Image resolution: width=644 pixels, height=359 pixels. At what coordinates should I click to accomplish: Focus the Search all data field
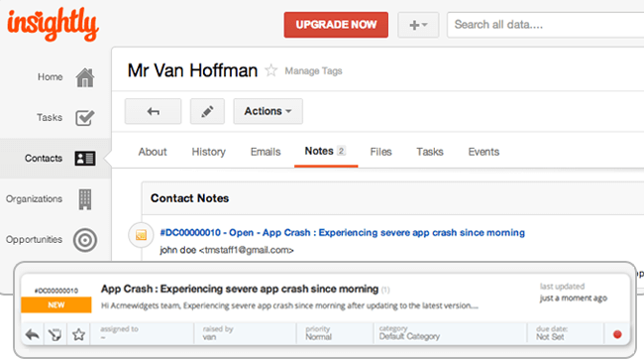coord(546,25)
